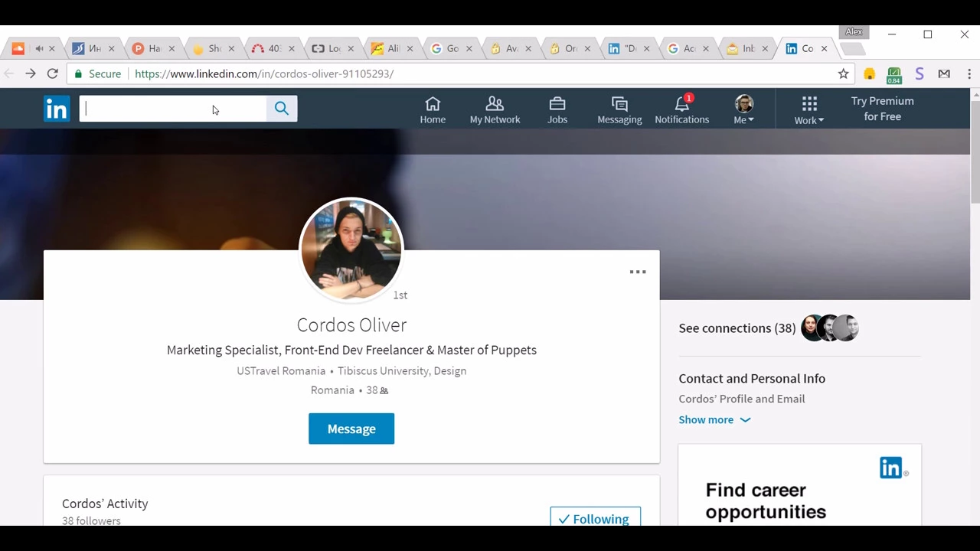Click the page vertical scrollbar thumb
The width and height of the screenshot is (980, 551).
click(x=975, y=151)
